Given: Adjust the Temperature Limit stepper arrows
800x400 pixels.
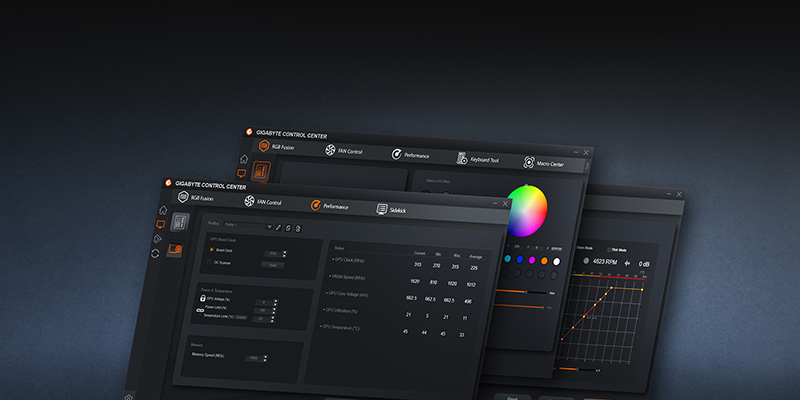Looking at the screenshot, I should click(x=273, y=319).
